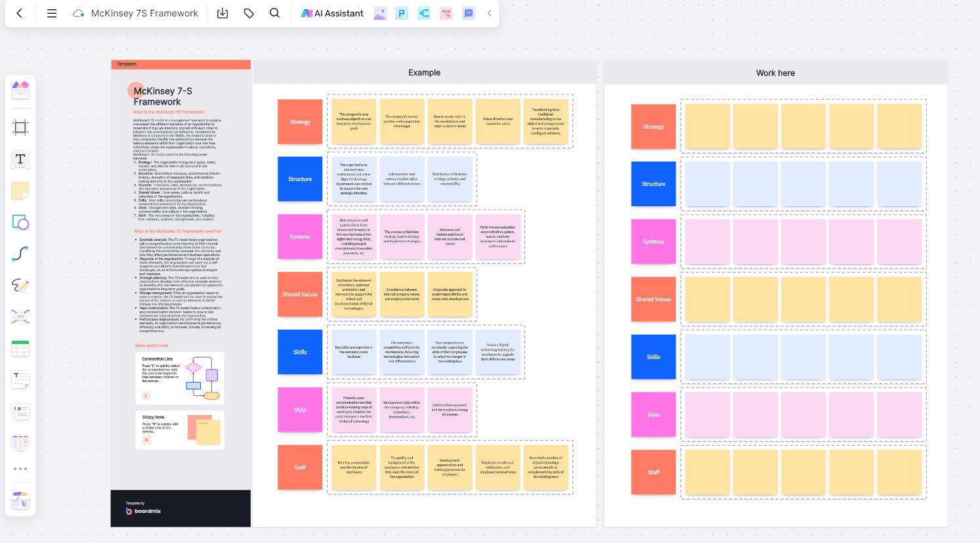This screenshot has width=980, height=543.
Task: Click the purple AI image generator icon
Action: coord(380,13)
